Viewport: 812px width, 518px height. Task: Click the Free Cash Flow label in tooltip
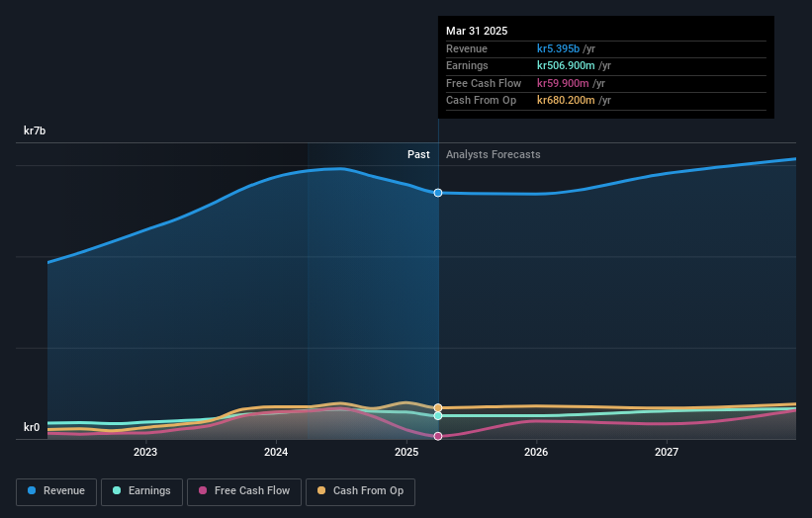point(484,83)
